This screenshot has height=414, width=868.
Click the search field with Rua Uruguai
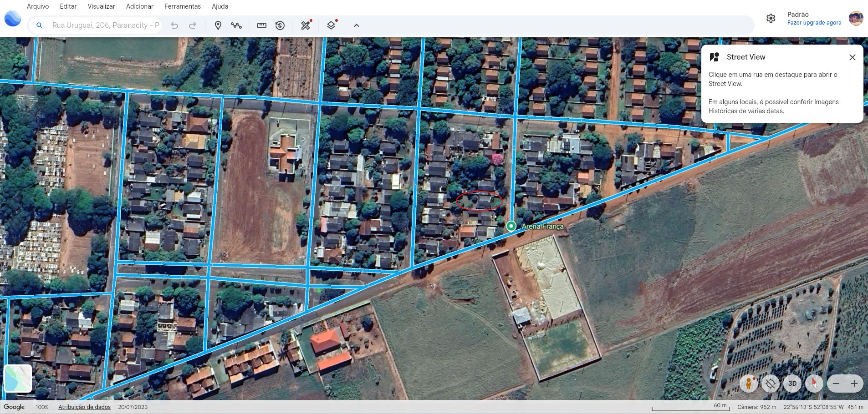click(105, 25)
